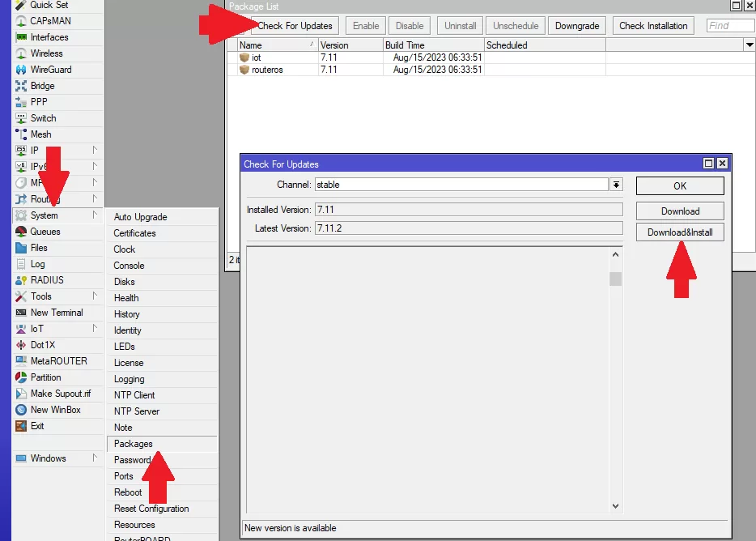Screen dimensions: 756x541
Task: Open Auto Upgrade in System submenu
Action: 162,217
